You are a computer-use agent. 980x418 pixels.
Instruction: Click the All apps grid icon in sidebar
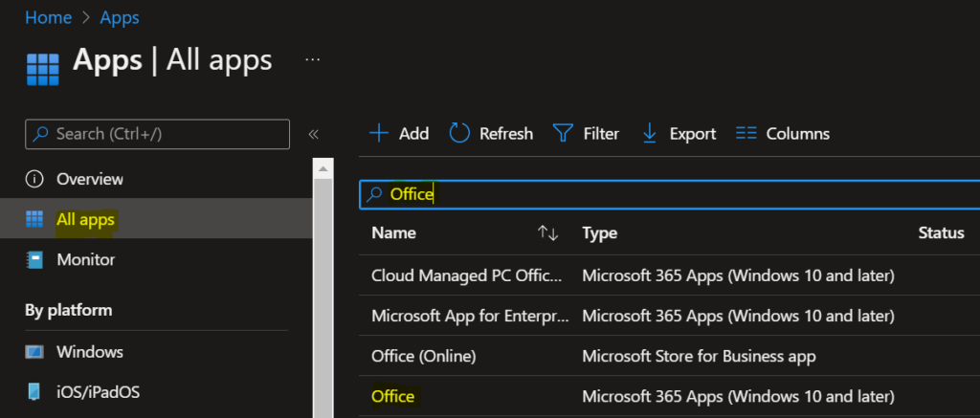coord(34,220)
